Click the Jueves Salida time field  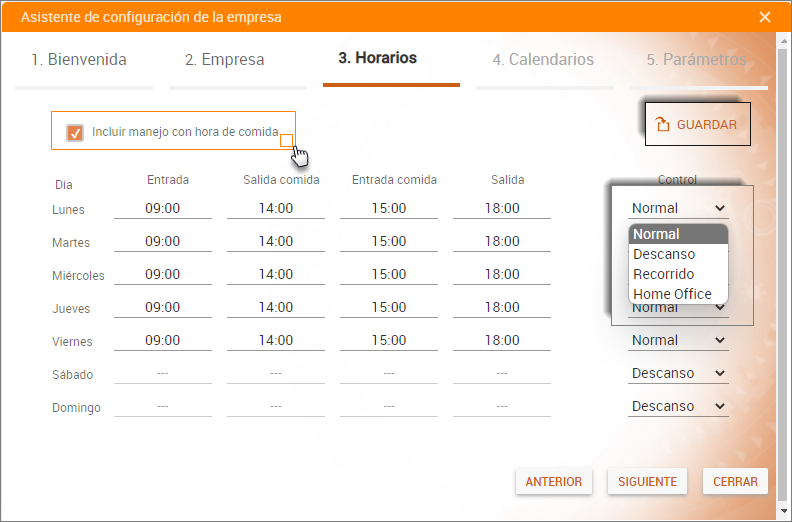click(x=502, y=307)
